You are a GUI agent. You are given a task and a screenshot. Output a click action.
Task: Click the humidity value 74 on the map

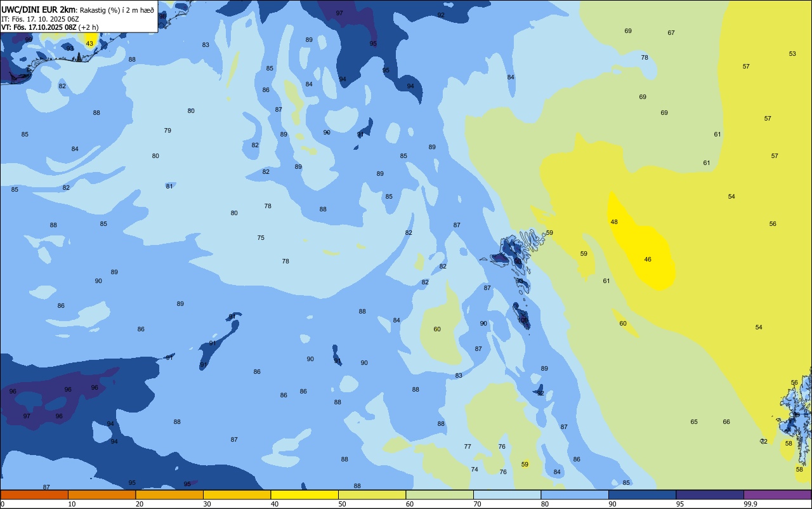pos(475,470)
